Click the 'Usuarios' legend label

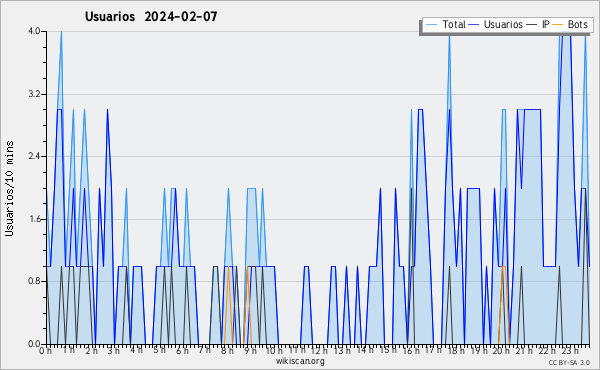click(x=503, y=24)
